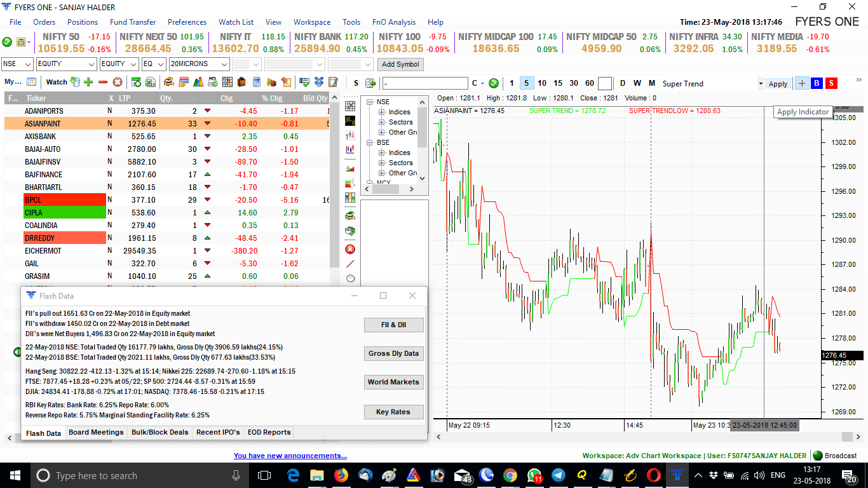Select the 60 minute timeframe
The image size is (868, 488).
click(x=590, y=83)
